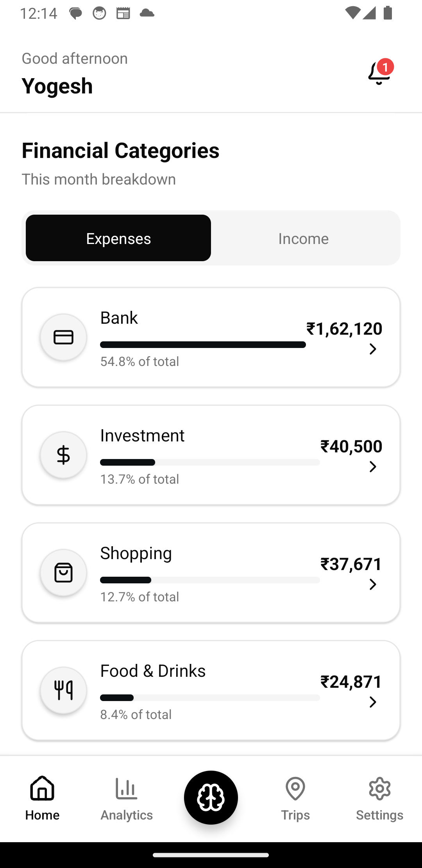Tap the Food & Drinks utensils icon
Screen dimensions: 422x868
63,690
